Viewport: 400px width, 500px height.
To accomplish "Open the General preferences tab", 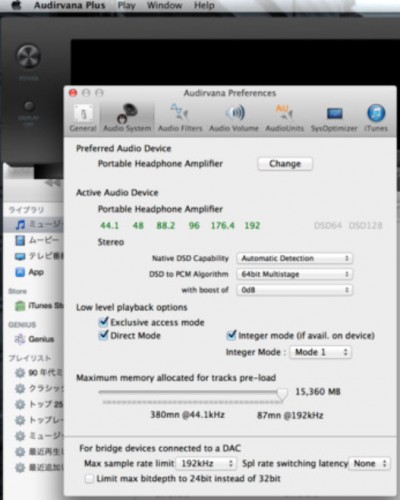I will click(83, 118).
